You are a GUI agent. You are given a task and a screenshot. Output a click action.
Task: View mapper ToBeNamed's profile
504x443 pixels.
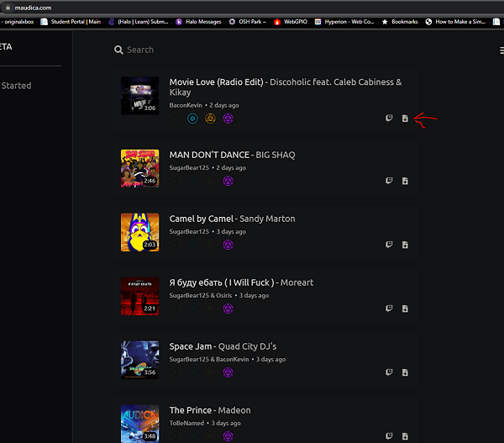pyautogui.click(x=186, y=423)
